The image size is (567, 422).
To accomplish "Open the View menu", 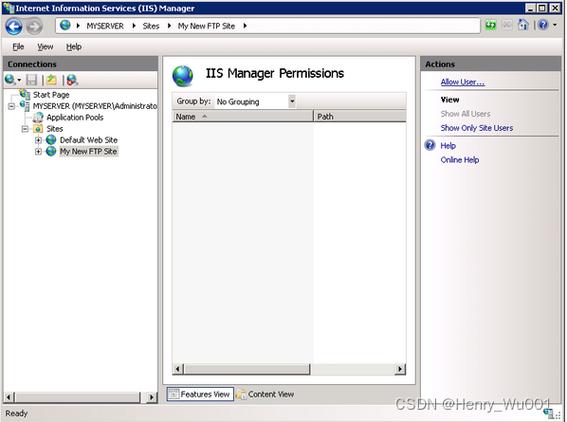I will 45,47.
